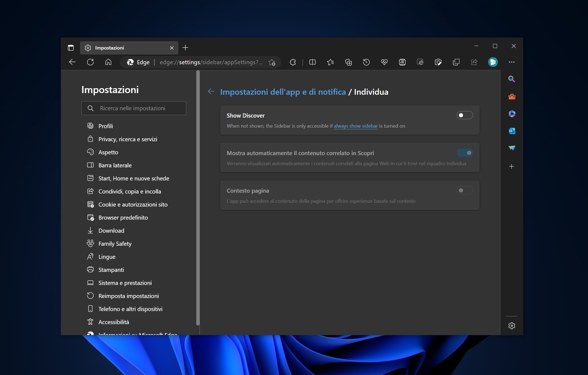Click the Impostazioni browser tab

[129, 48]
